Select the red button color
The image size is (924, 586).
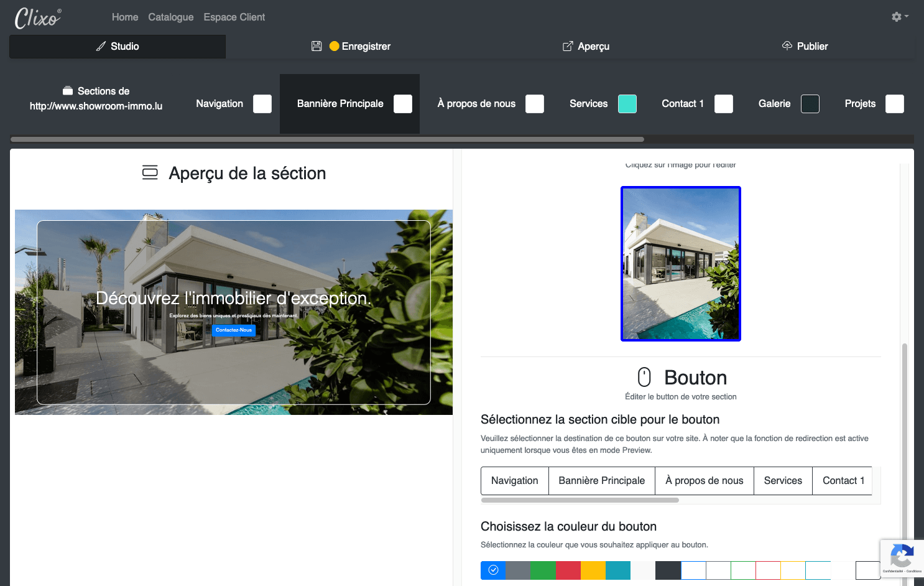tap(568, 570)
